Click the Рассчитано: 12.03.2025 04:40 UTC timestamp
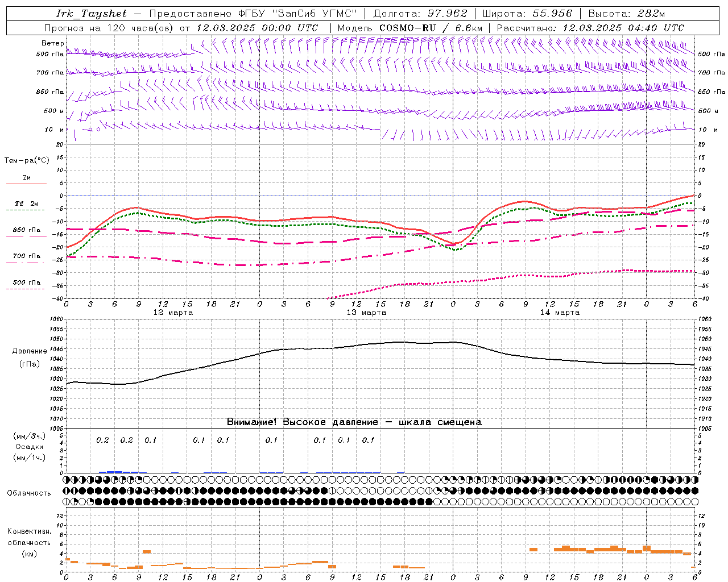 coord(590,28)
